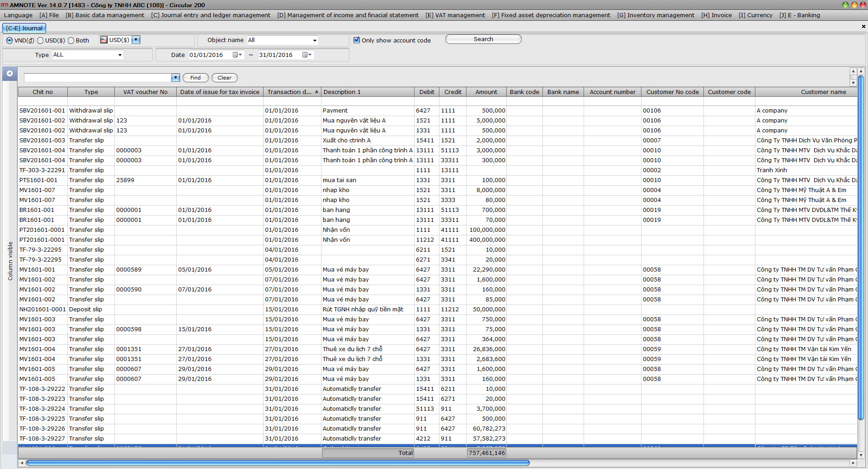Click the US flag currency icon
The height and width of the screenshot is (469, 868).
pos(104,40)
